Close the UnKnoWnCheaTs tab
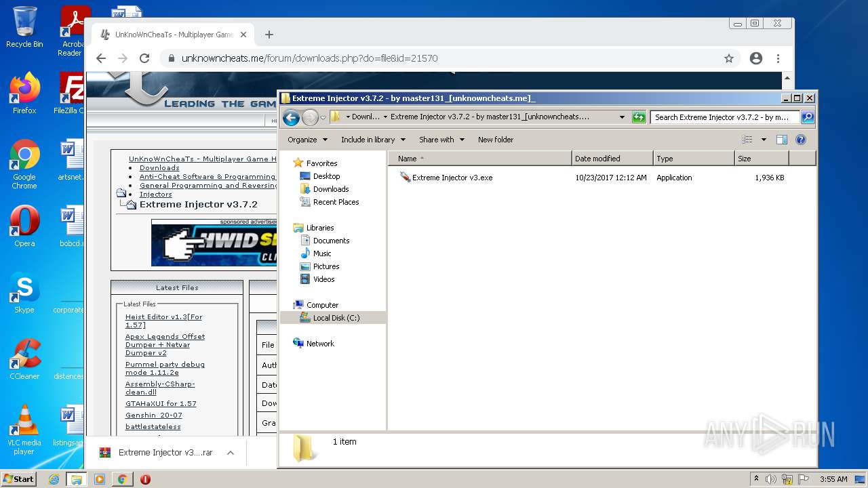The image size is (868, 488). (x=243, y=35)
